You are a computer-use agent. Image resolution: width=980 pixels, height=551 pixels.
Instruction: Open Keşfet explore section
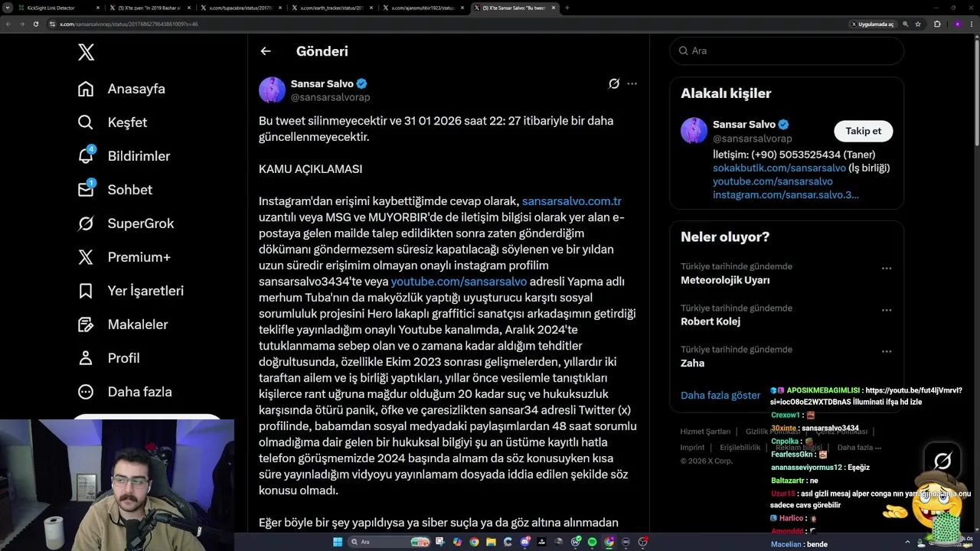point(113,122)
